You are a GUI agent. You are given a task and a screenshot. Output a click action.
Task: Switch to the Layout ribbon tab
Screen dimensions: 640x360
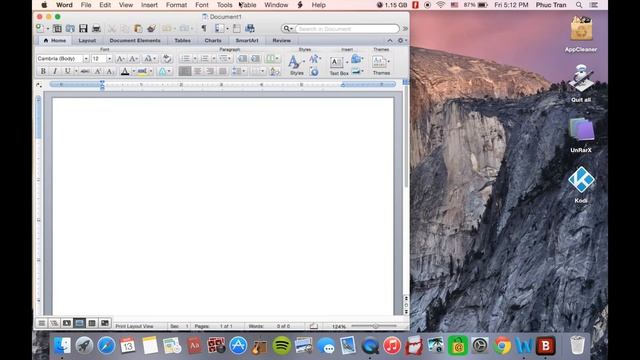click(x=87, y=40)
